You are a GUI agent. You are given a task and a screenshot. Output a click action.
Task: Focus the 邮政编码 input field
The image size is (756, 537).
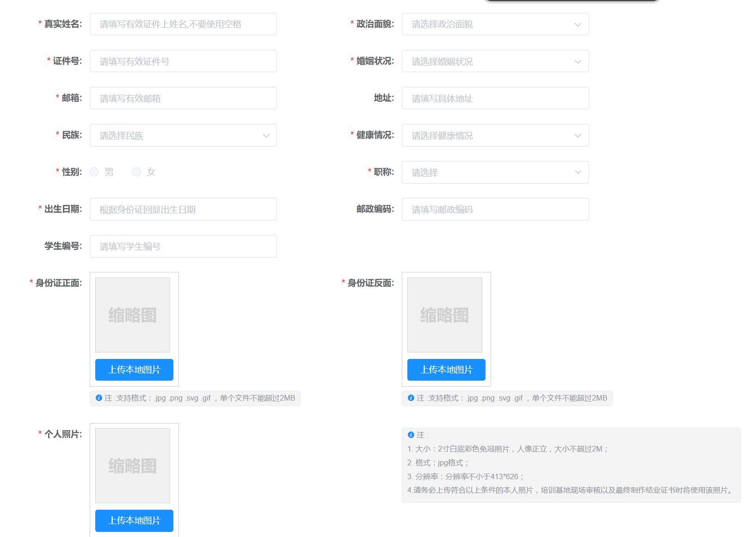[x=495, y=209]
